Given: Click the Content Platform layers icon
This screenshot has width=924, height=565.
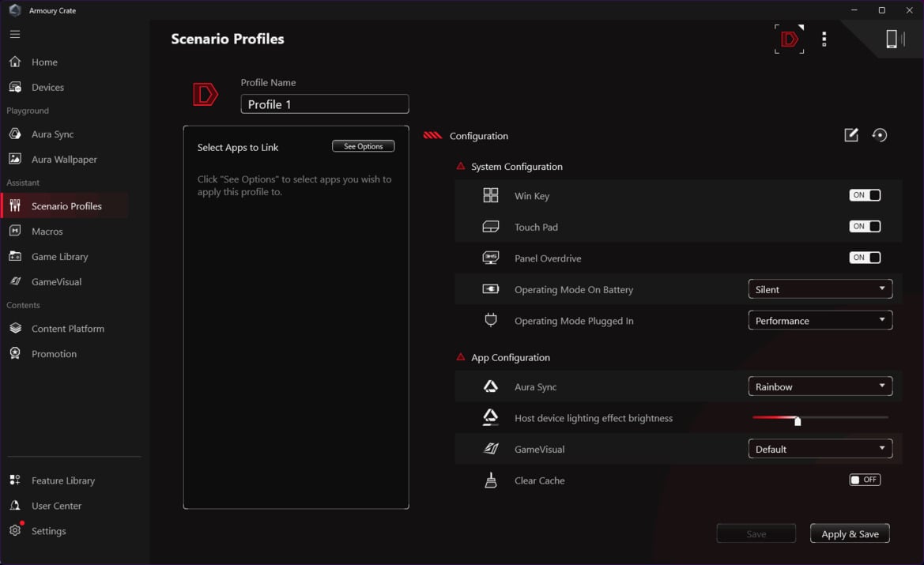Looking at the screenshot, I should [15, 328].
